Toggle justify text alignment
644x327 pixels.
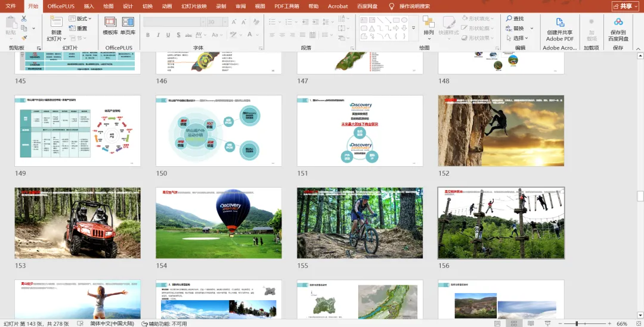click(302, 35)
